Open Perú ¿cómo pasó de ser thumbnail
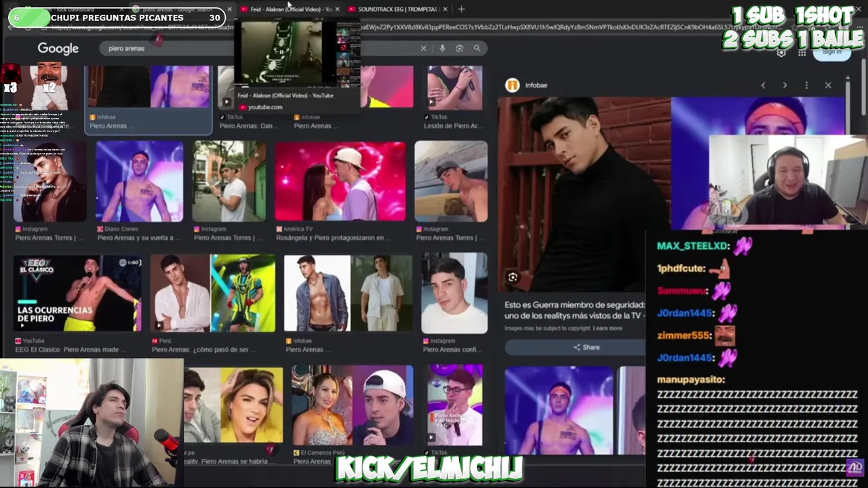868x488 pixels. point(213,293)
